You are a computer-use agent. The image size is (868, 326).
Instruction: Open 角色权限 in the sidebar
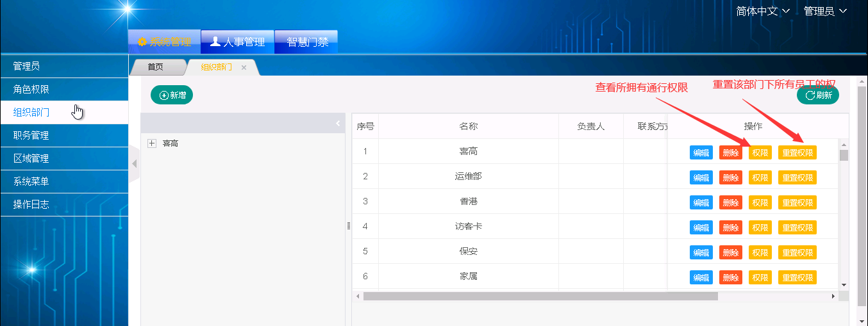click(64, 89)
